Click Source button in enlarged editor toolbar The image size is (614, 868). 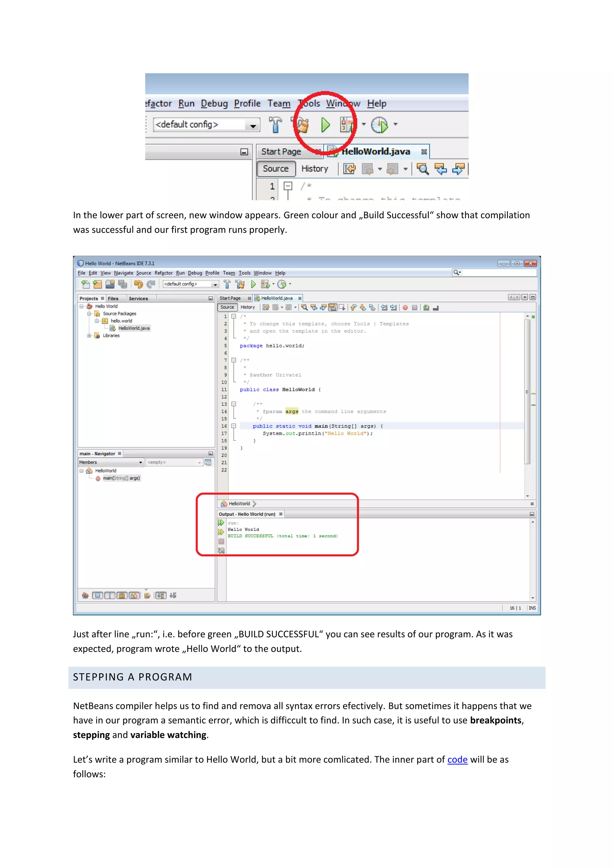(x=276, y=169)
